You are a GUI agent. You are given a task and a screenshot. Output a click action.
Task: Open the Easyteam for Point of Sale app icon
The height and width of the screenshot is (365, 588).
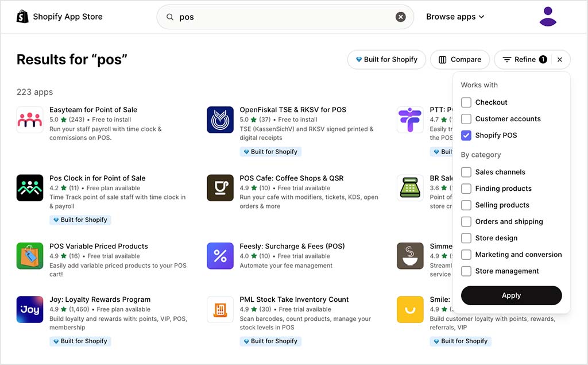[x=30, y=120]
